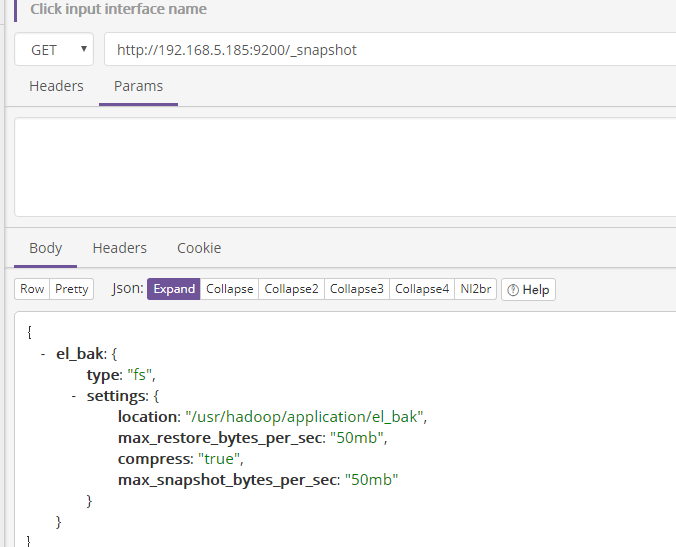Screen dimensions: 676x547
Task: Open the GET method dropdown
Action: click(54, 49)
